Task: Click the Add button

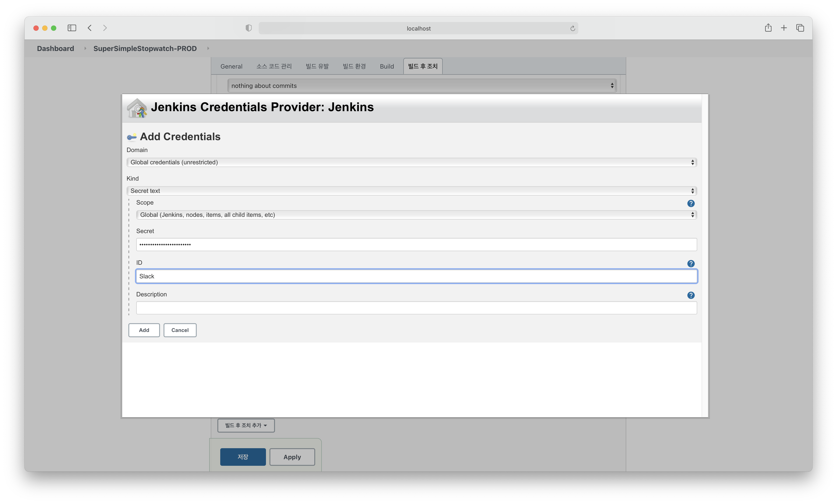Action: (x=144, y=330)
